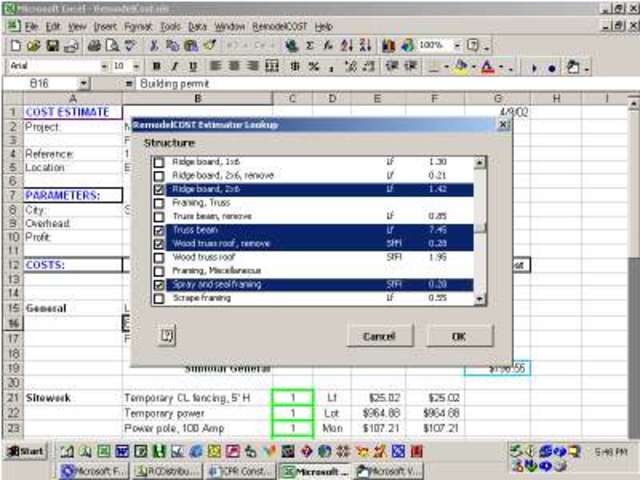The height and width of the screenshot is (480, 640).
Task: Toggle Italic formatting
Action: coord(175,66)
